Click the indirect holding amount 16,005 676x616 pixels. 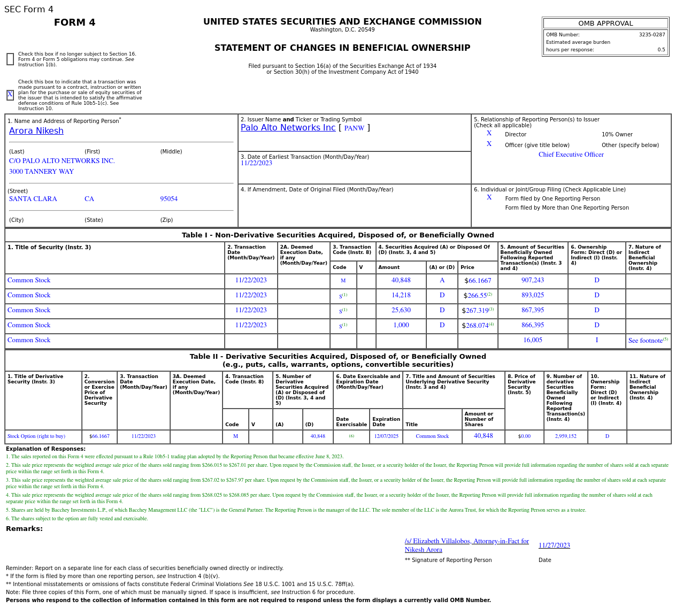[x=533, y=340]
